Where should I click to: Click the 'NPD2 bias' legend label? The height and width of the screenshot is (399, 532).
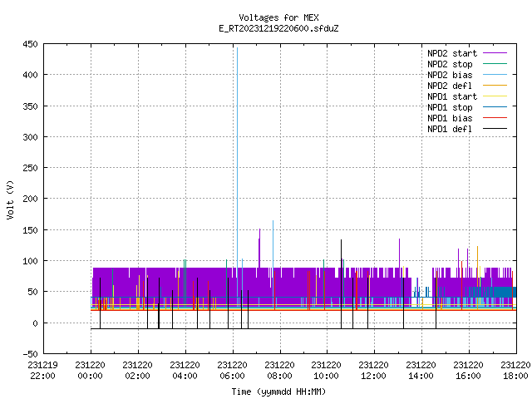(x=450, y=75)
